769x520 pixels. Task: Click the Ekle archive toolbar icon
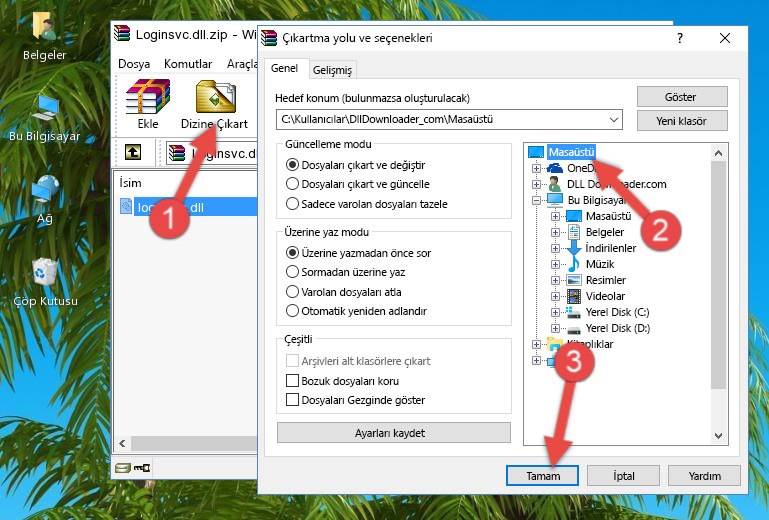pyautogui.click(x=147, y=104)
